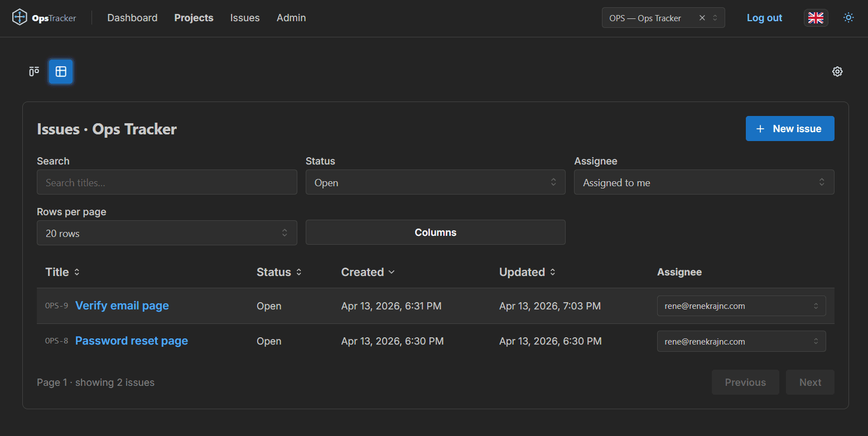Open the Status filter dropdown
Viewport: 868px width, 436px height.
435,182
